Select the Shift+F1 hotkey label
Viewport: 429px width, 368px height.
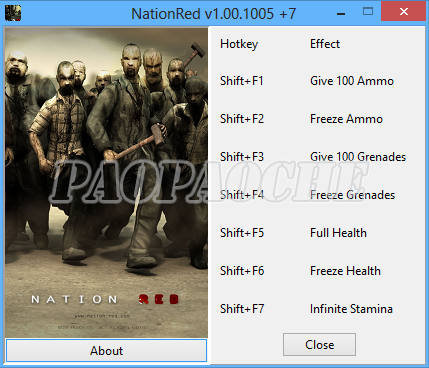(x=242, y=81)
